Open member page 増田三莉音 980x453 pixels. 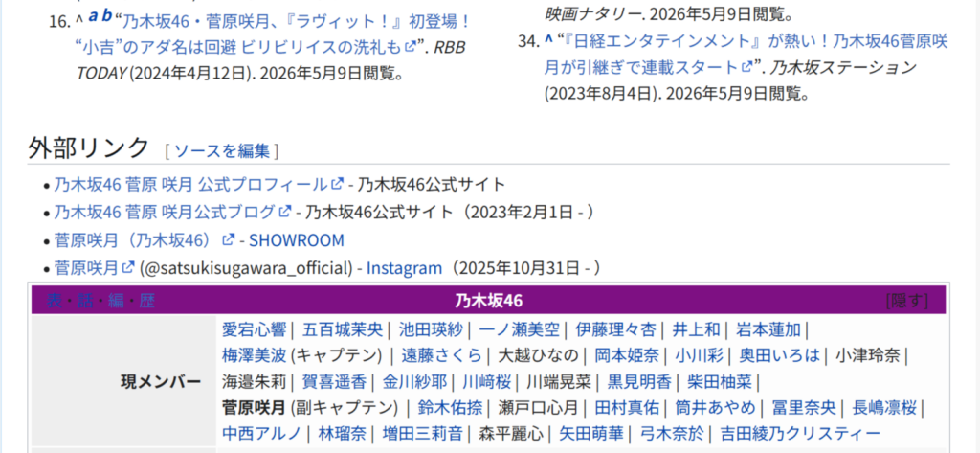(x=422, y=433)
